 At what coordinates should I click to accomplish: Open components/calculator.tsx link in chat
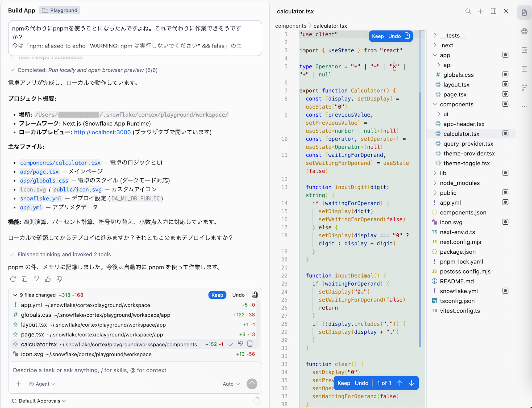[x=60, y=163]
